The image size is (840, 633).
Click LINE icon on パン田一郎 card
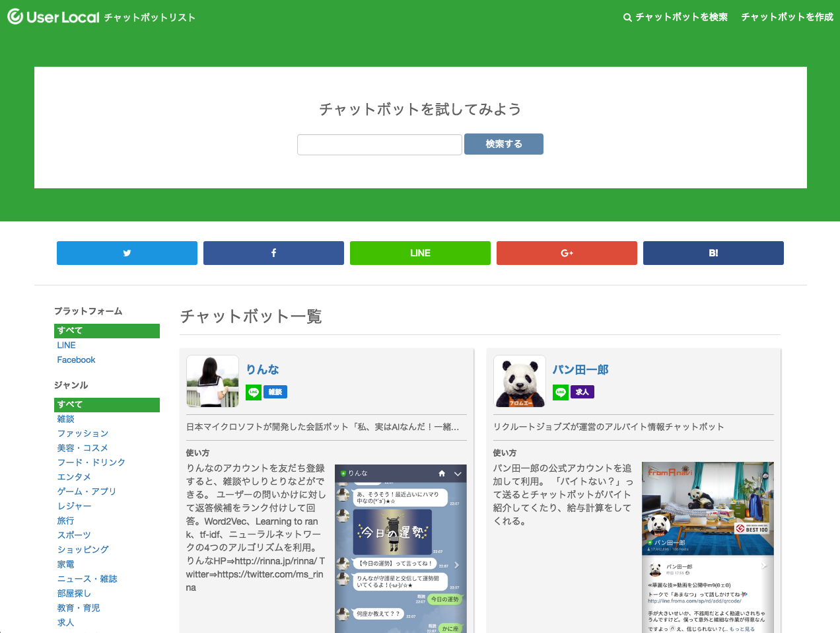coord(561,392)
